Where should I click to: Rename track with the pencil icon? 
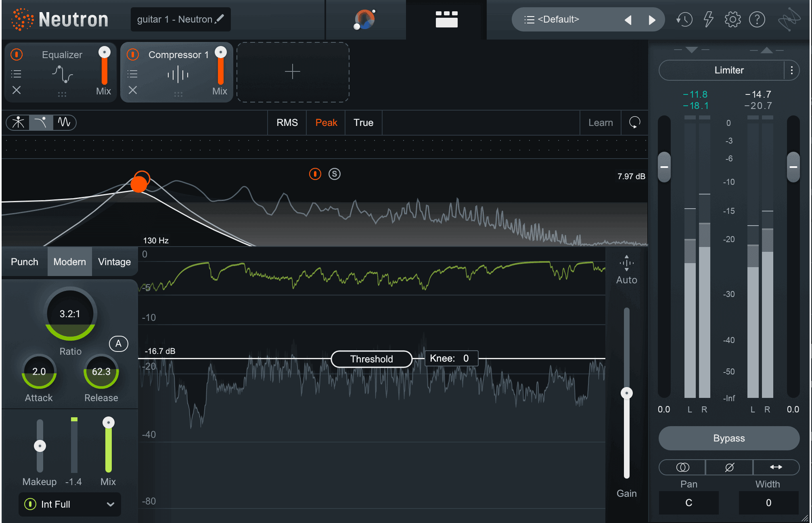220,19
